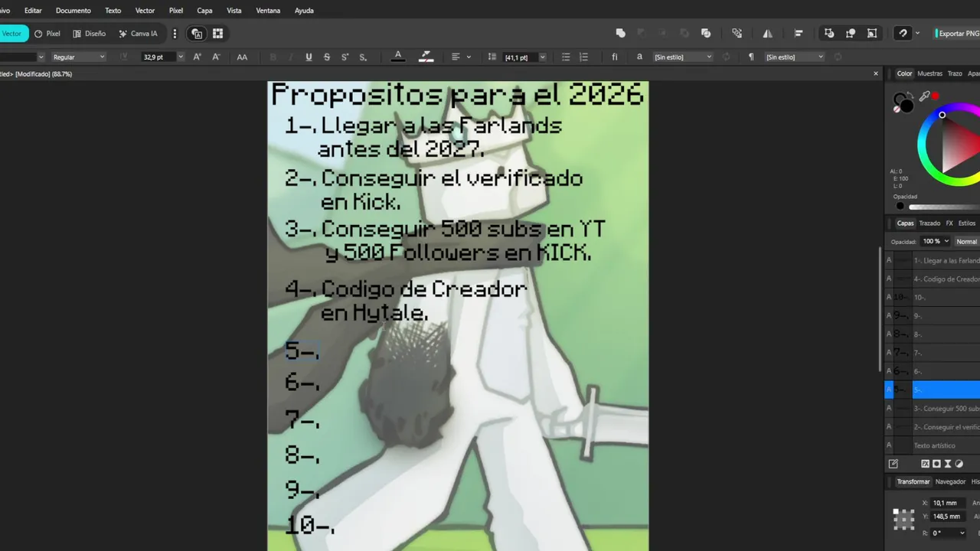Click the Opacidad slider in Color panel
Viewport: 980px width, 551px height.
[943, 207]
